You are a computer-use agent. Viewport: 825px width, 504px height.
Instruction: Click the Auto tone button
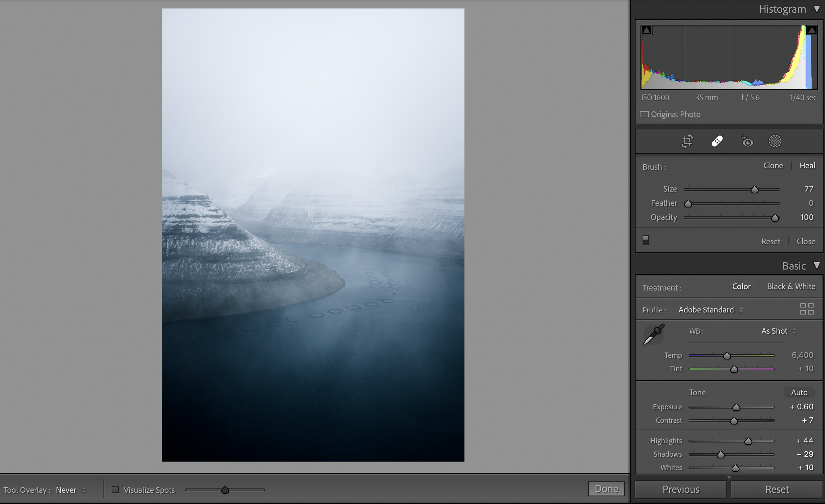pyautogui.click(x=799, y=392)
